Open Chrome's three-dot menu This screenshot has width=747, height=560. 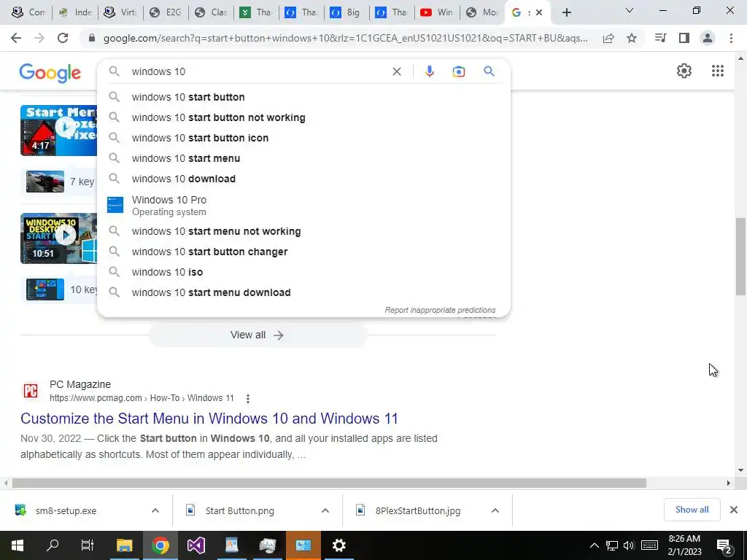click(731, 38)
